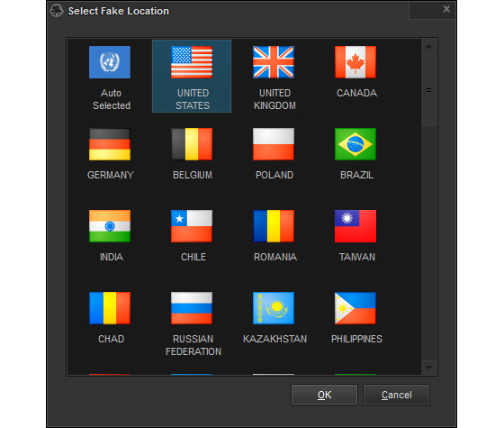Click the scrollbar down arrow
Image resolution: width=504 pixels, height=428 pixels.
[428, 368]
